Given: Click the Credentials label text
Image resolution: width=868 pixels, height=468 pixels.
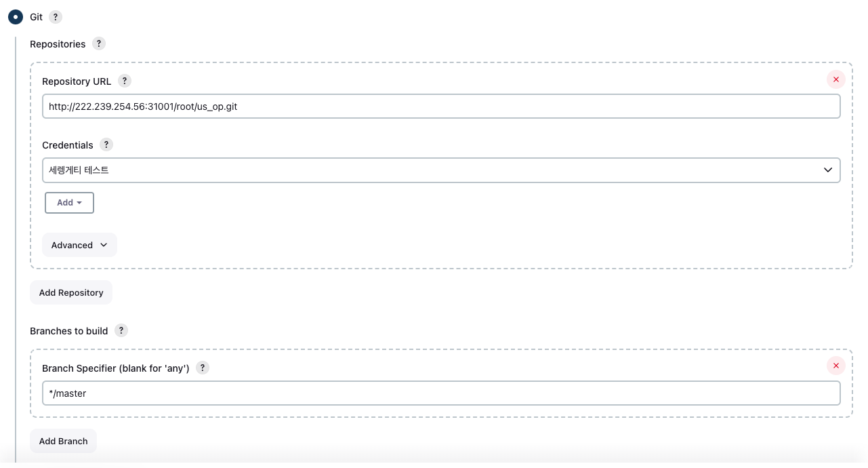Looking at the screenshot, I should pyautogui.click(x=68, y=145).
